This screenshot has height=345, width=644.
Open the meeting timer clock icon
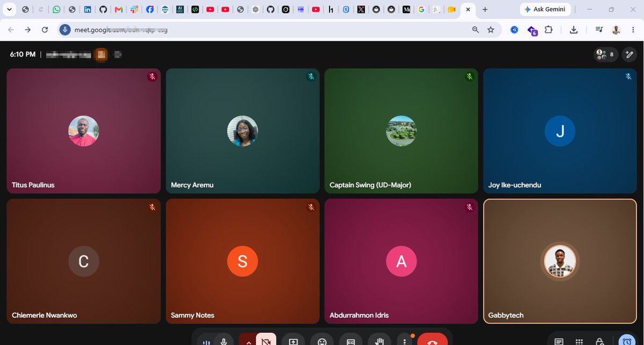click(x=626, y=341)
